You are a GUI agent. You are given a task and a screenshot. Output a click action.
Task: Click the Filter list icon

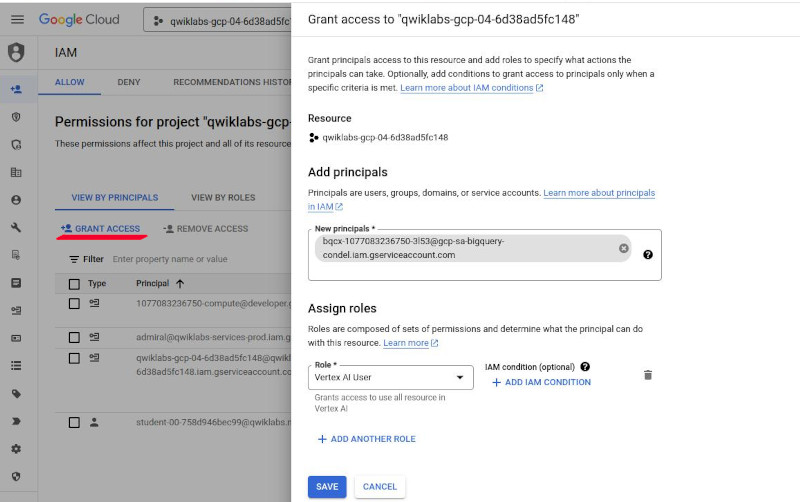pyautogui.click(x=74, y=259)
